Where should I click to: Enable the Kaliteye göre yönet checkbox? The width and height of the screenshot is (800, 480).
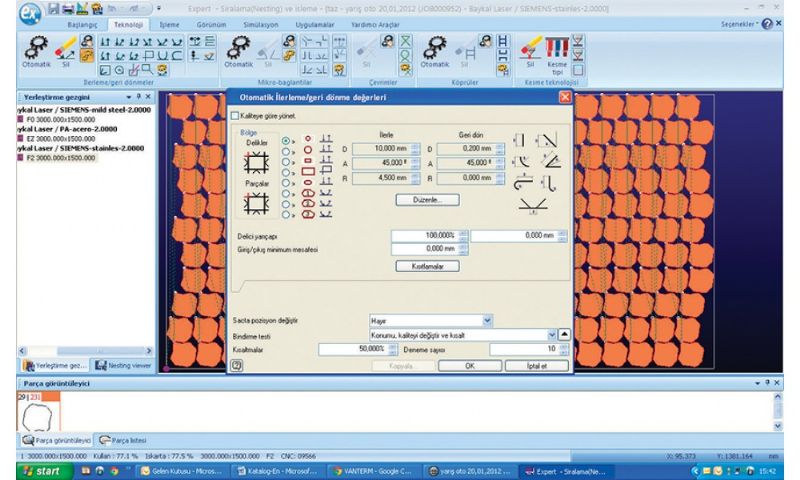pyautogui.click(x=236, y=116)
